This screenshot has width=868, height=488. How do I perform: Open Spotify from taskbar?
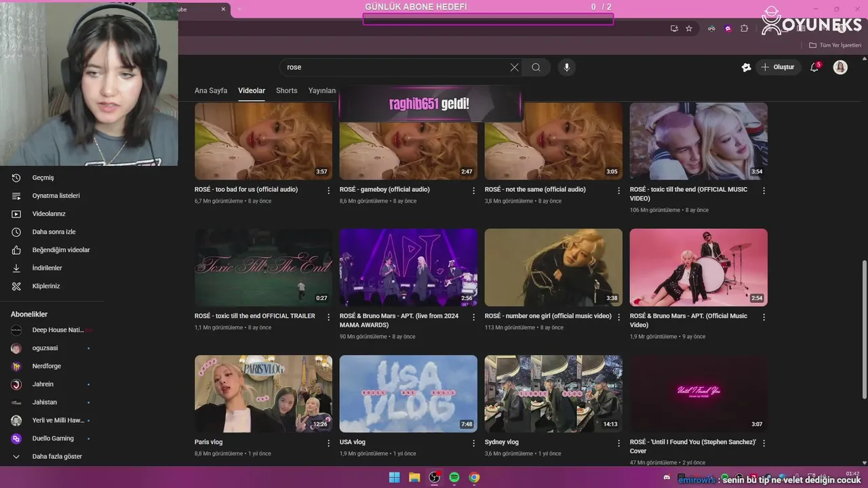pyautogui.click(x=454, y=478)
